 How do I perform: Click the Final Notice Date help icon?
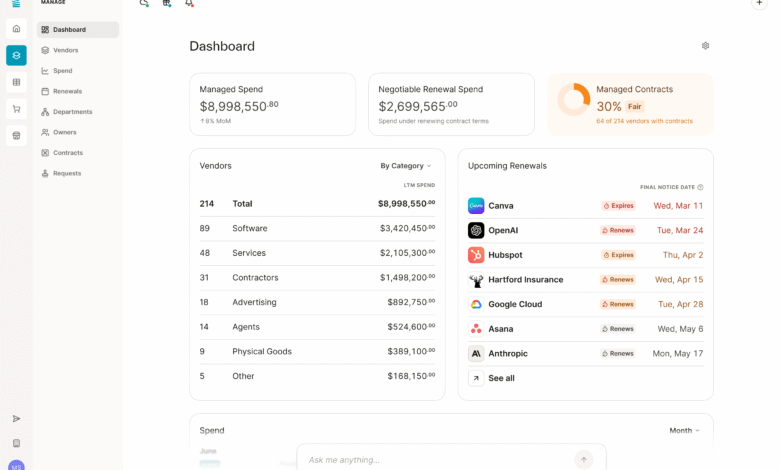click(700, 187)
